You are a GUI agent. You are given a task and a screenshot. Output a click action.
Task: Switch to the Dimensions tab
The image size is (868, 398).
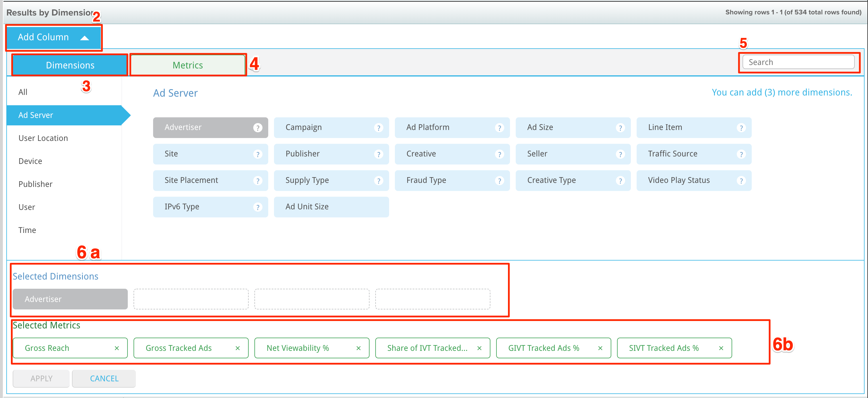point(70,65)
